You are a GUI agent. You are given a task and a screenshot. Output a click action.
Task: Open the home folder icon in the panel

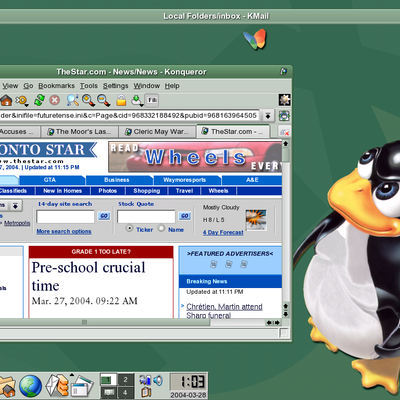tap(7, 387)
